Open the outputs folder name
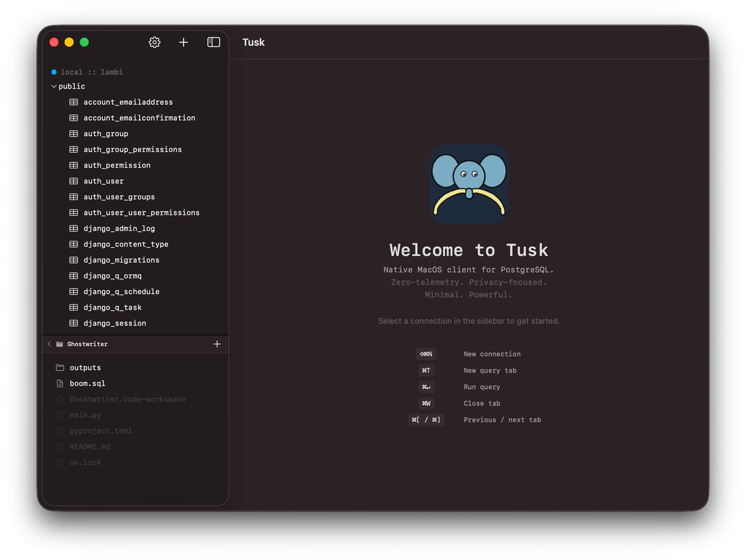 85,368
